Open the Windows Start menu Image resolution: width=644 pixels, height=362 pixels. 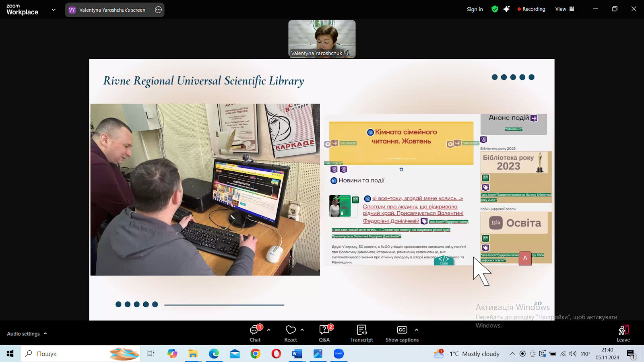(10, 354)
